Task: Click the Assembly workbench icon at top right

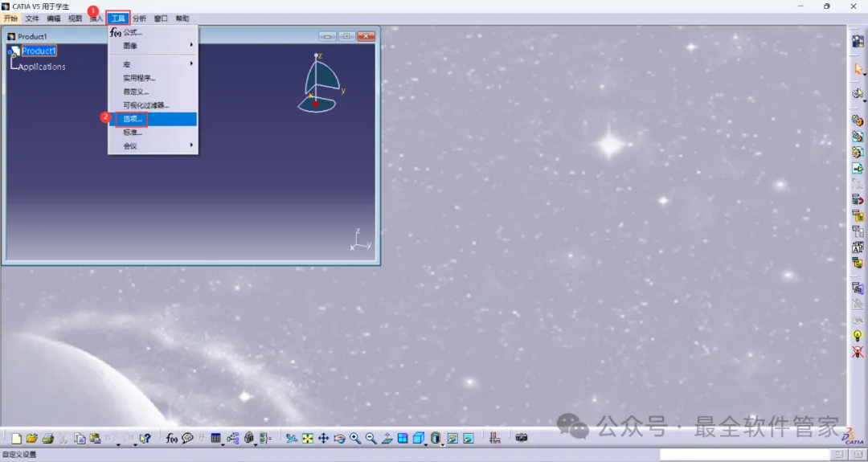Action: click(858, 42)
